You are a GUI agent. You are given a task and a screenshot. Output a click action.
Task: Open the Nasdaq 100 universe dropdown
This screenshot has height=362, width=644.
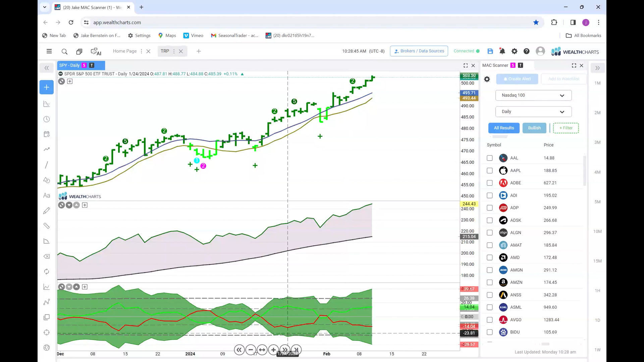[x=533, y=95]
